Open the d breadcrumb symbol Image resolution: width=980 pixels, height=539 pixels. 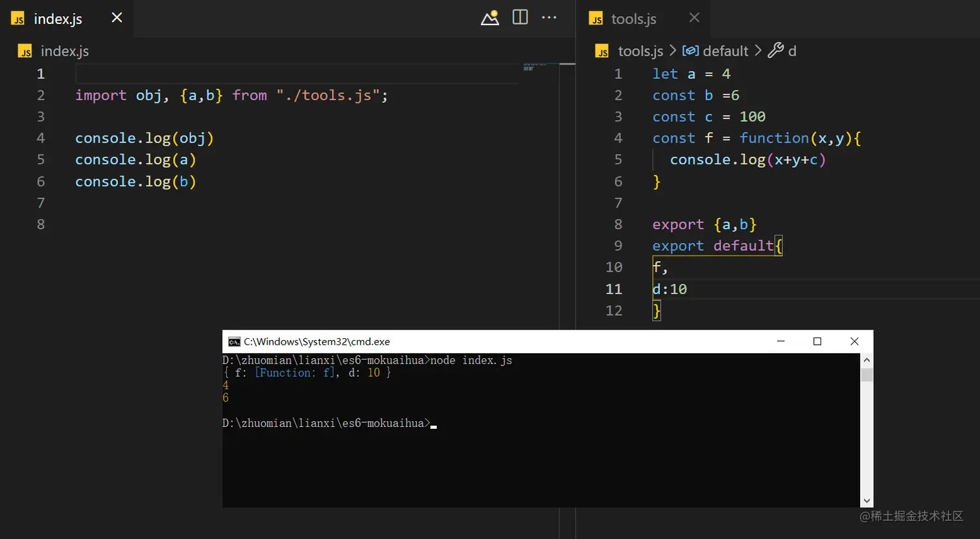point(792,51)
